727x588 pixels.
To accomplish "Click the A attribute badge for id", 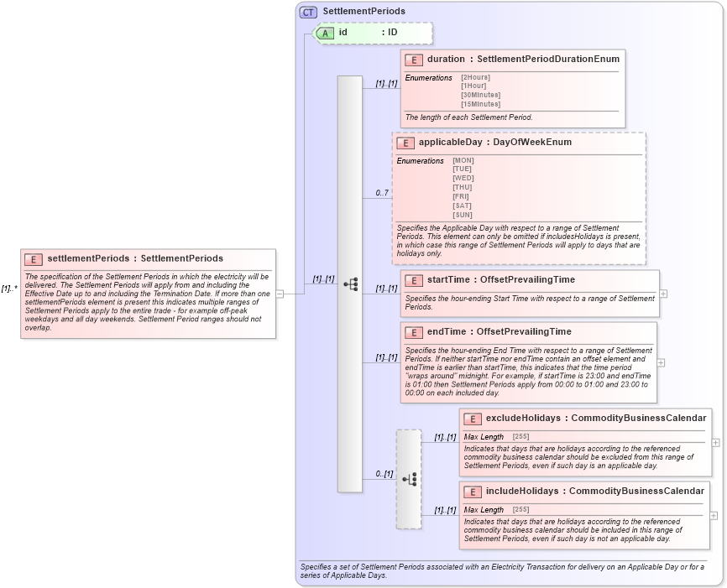I will point(325,34).
